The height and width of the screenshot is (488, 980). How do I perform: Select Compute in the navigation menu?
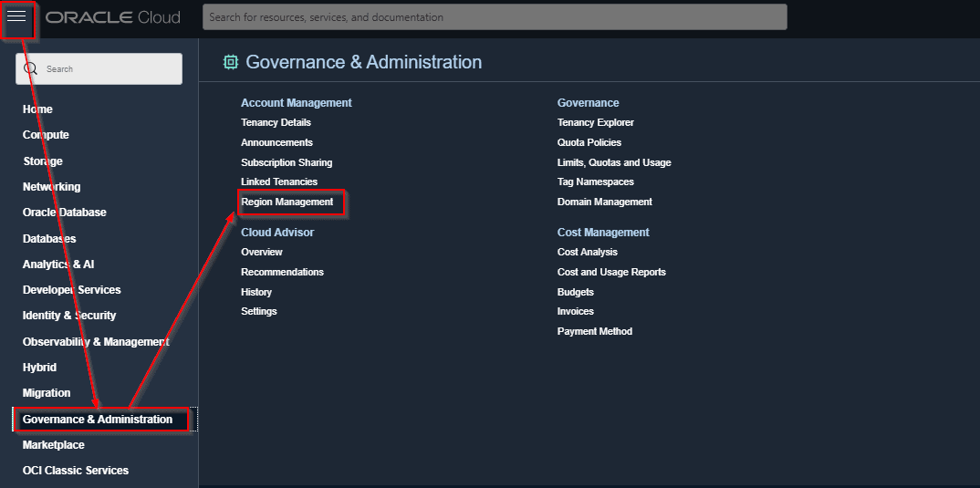(46, 135)
